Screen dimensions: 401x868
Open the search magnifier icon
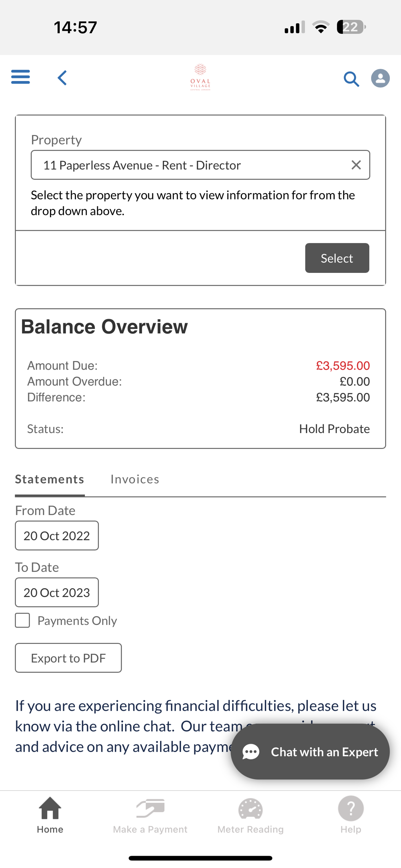(351, 79)
